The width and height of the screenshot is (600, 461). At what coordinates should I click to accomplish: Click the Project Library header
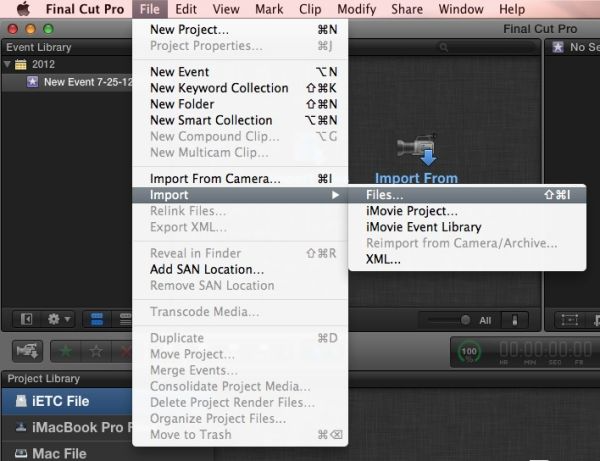[x=44, y=378]
